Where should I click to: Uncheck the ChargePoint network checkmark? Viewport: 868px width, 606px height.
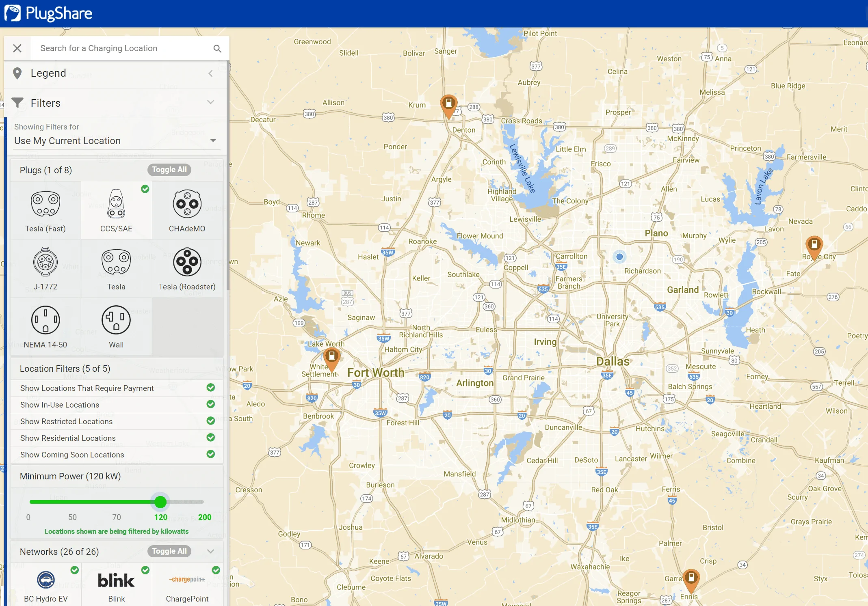click(x=216, y=570)
